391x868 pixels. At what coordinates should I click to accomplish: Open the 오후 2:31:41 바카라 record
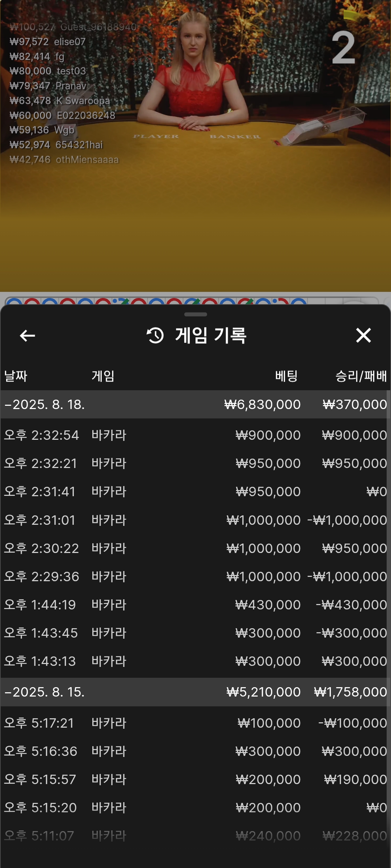[x=195, y=491]
